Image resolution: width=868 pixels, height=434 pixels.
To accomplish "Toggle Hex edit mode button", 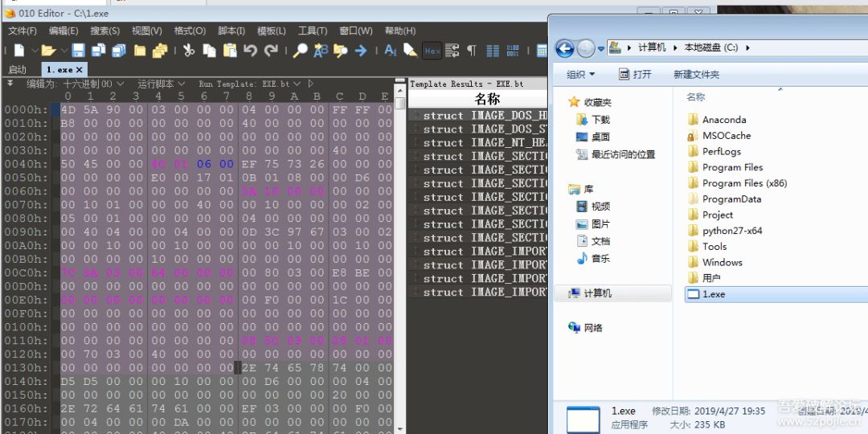I will [x=432, y=51].
